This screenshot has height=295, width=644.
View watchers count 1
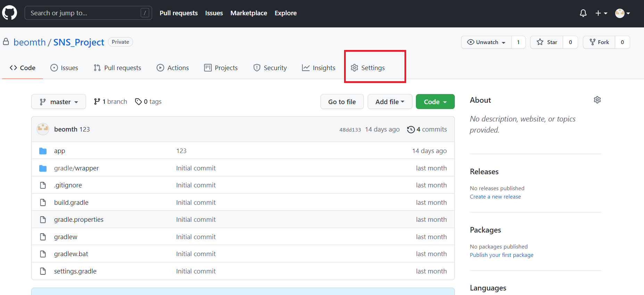(518, 42)
